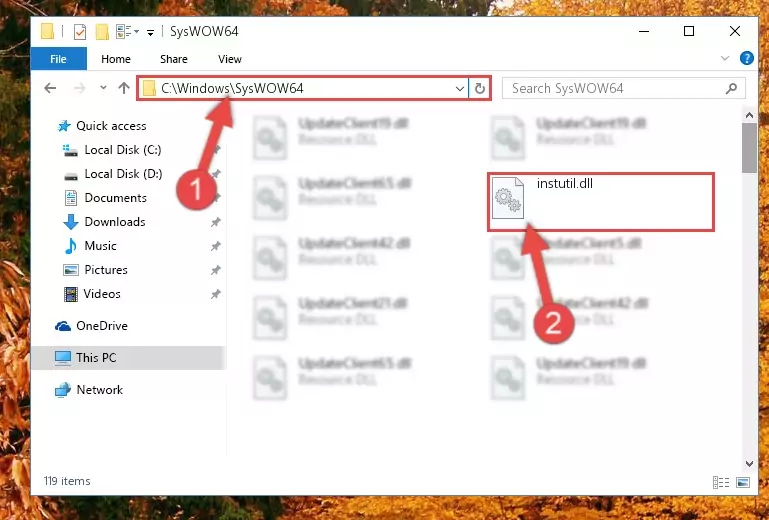The image size is (769, 520).
Task: Switch to large icons view layout
Action: (x=743, y=483)
